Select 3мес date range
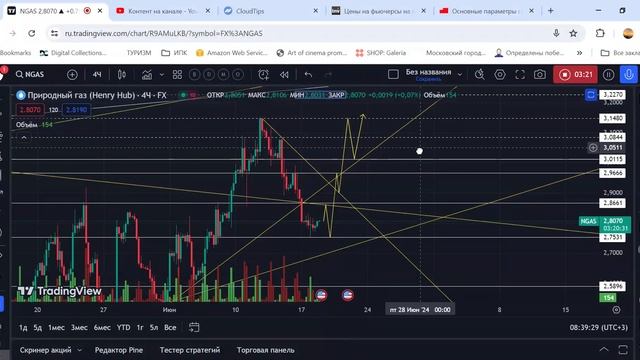This screenshot has width=640, height=360. 79,327
